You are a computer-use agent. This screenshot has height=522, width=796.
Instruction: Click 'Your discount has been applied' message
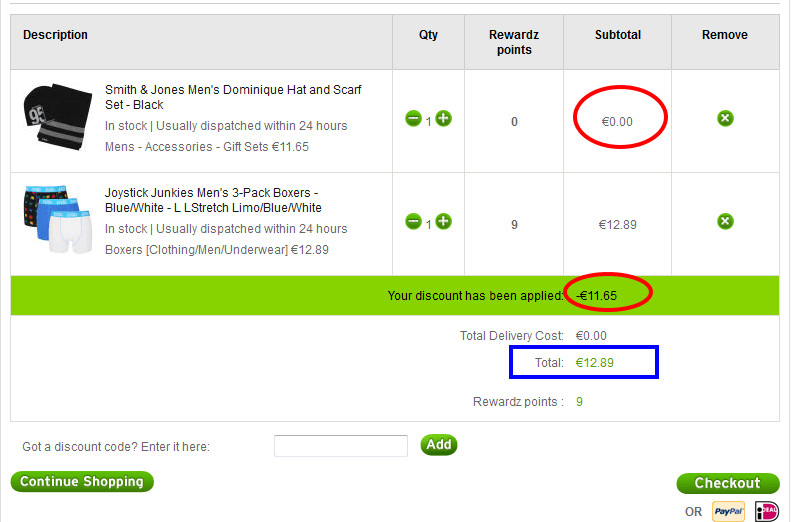point(475,296)
